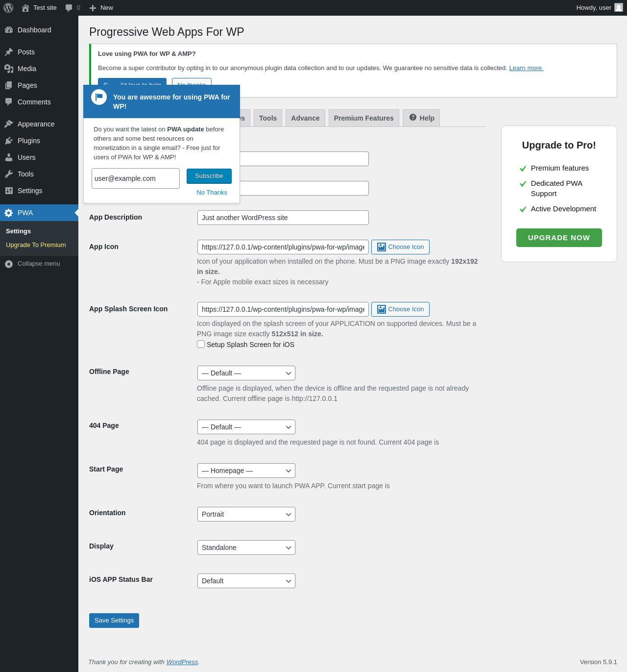The image size is (627, 672).
Task: Click the Media icon in sidebar
Action: point(9,69)
